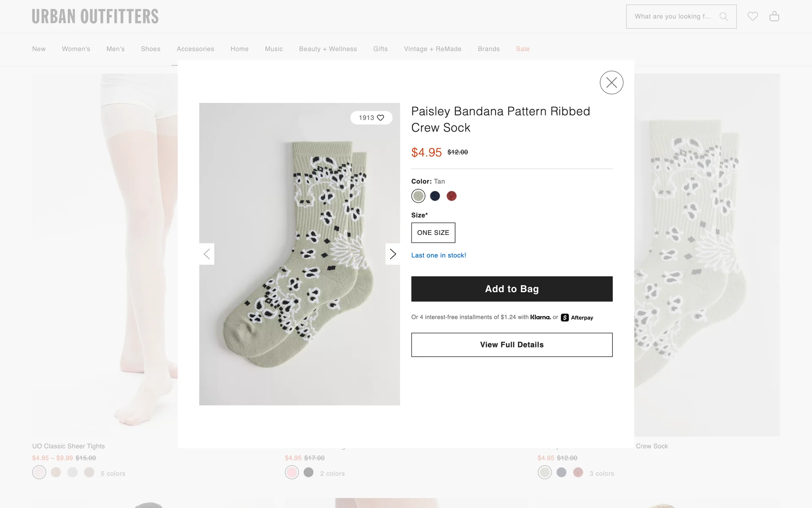This screenshot has width=812, height=508.
Task: Click the search magnifier icon
Action: coord(724,17)
